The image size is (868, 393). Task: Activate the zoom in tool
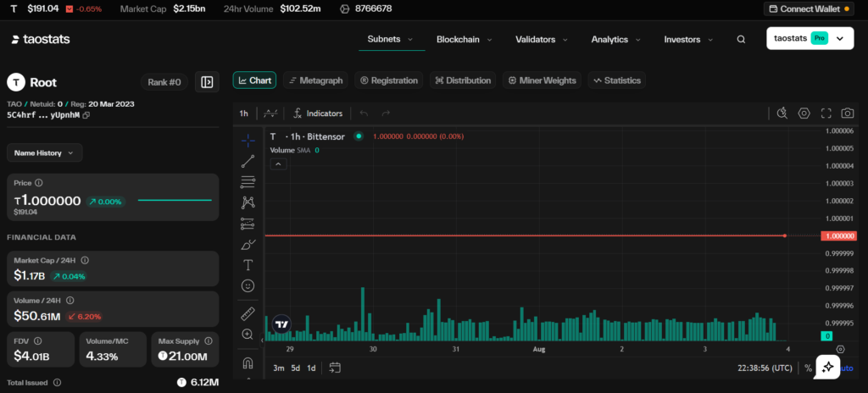coord(248,335)
